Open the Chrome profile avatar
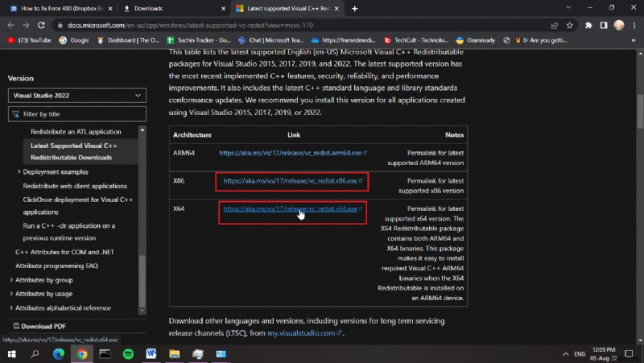The height and width of the screenshot is (363, 644). [x=619, y=25]
